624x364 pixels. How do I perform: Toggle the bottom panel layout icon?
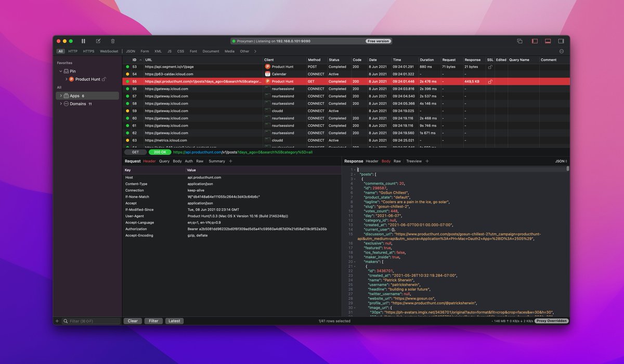click(x=548, y=41)
